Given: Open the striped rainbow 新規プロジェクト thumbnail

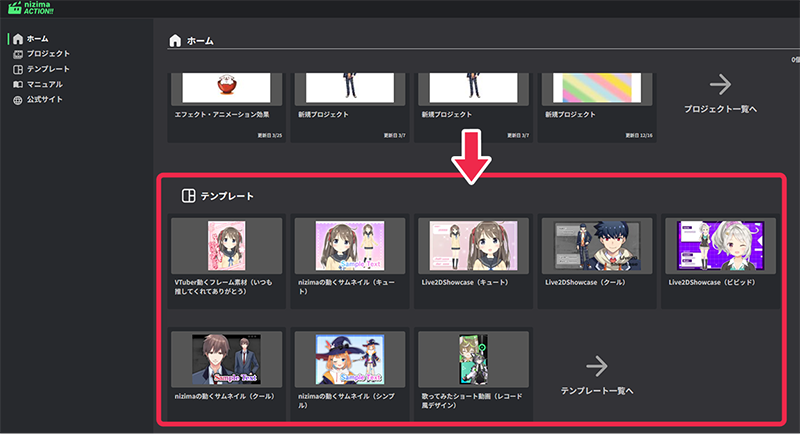Looking at the screenshot, I should tap(597, 88).
